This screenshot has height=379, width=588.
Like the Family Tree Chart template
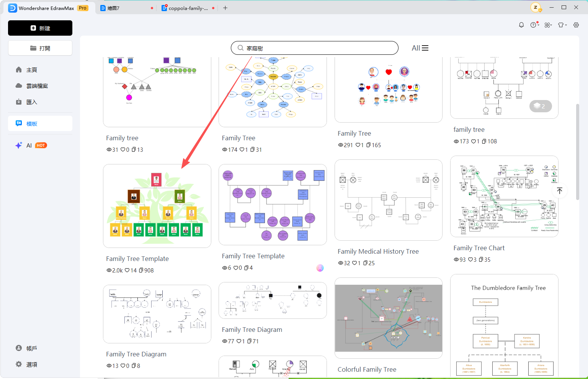point(470,259)
